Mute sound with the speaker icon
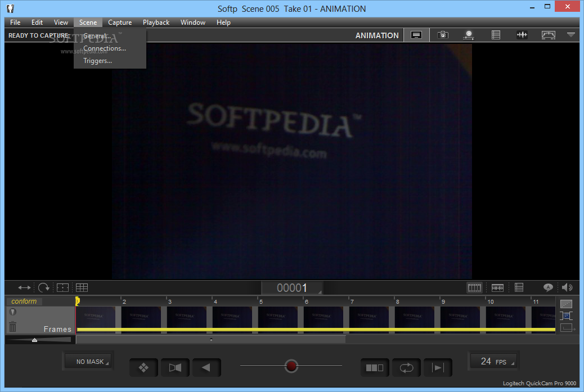Image resolution: width=584 pixels, height=392 pixels. pos(567,287)
